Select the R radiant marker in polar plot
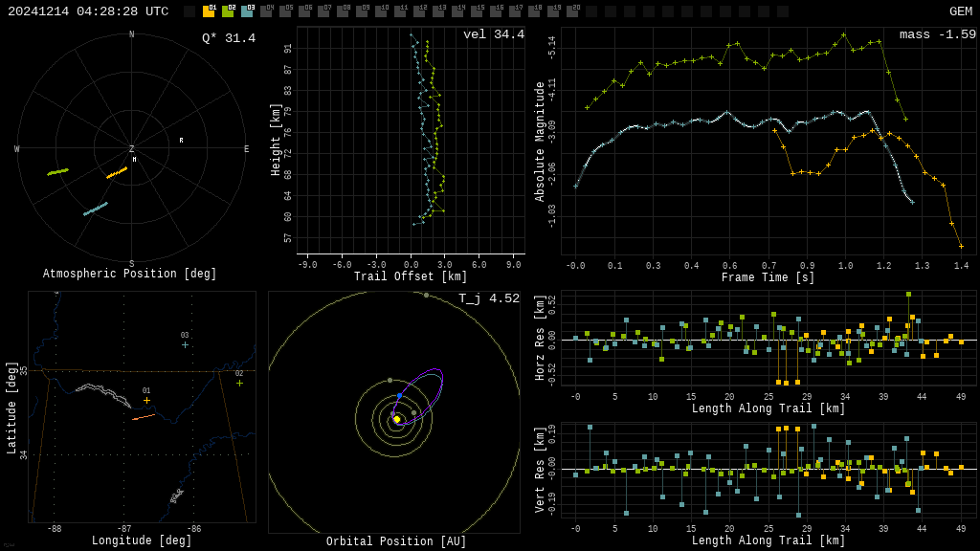The height and width of the screenshot is (551, 980). [181, 141]
